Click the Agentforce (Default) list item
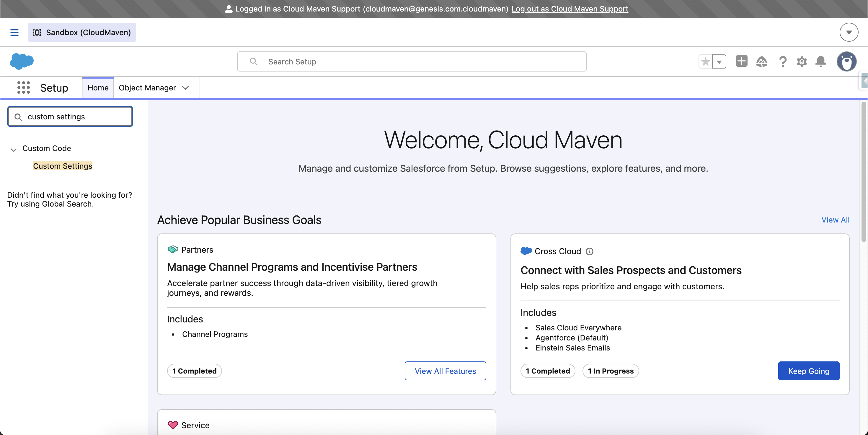 pos(572,338)
